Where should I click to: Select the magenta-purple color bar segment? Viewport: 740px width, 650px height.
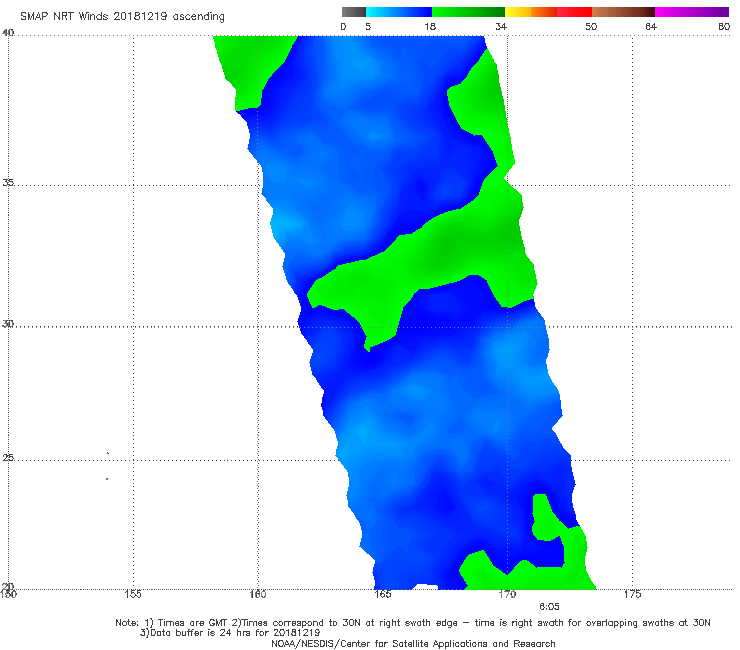pos(692,12)
